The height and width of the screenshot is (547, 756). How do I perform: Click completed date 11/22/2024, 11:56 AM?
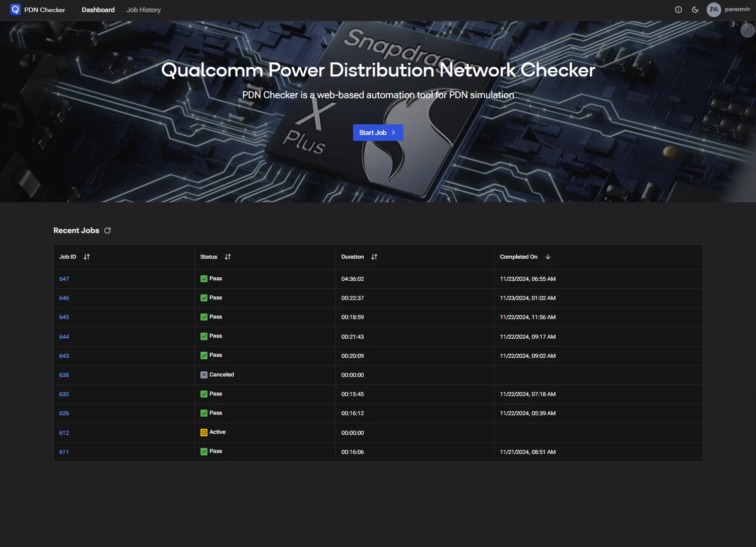528,317
